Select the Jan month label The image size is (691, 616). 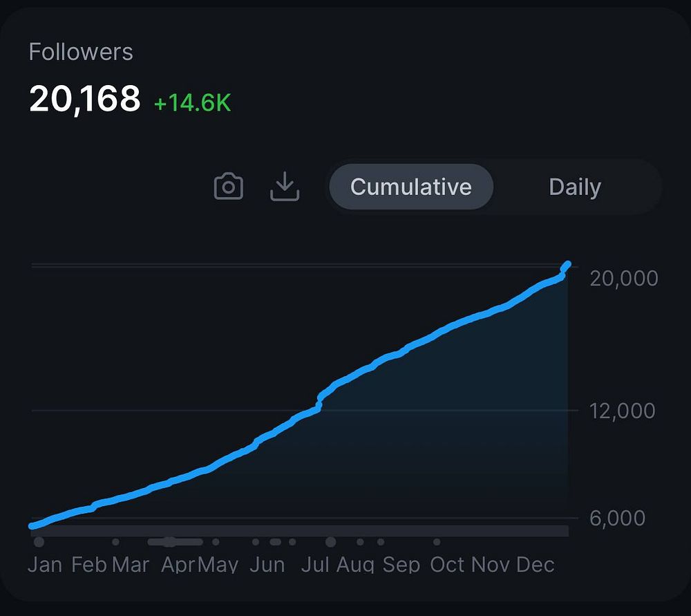[x=44, y=564]
